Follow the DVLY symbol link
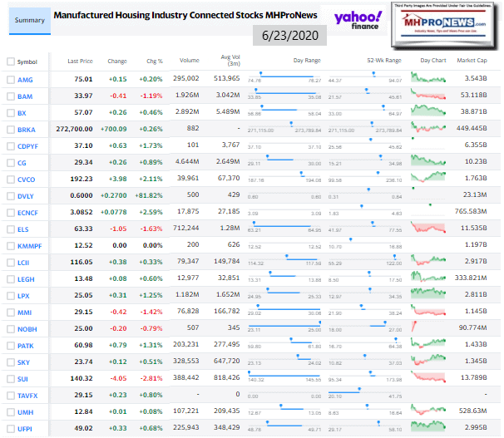The width and height of the screenshot is (504, 438). coord(26,197)
